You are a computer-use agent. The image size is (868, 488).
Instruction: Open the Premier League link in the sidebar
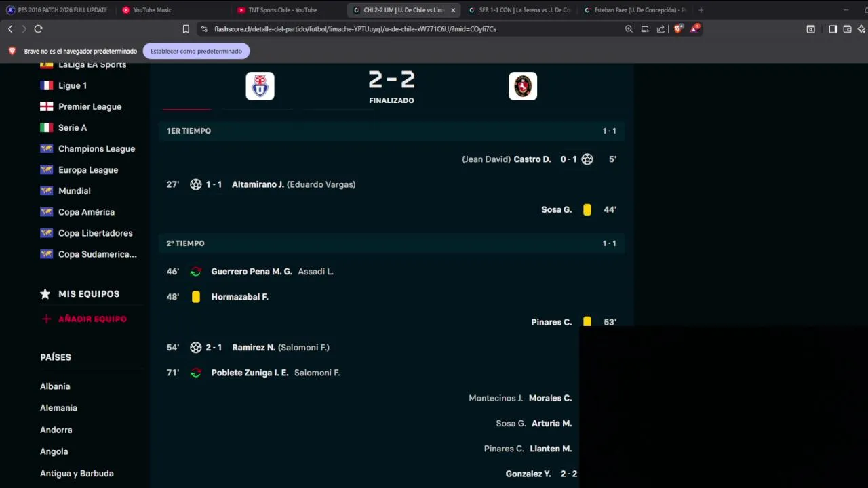pos(90,107)
